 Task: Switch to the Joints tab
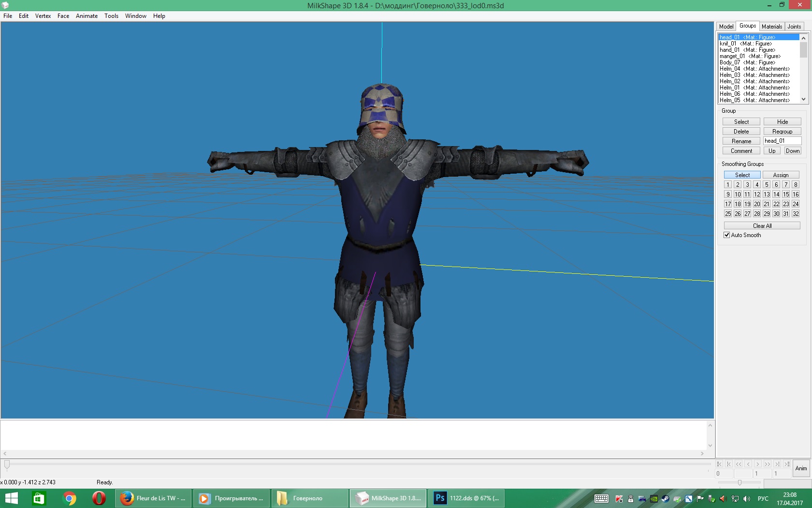tap(794, 27)
